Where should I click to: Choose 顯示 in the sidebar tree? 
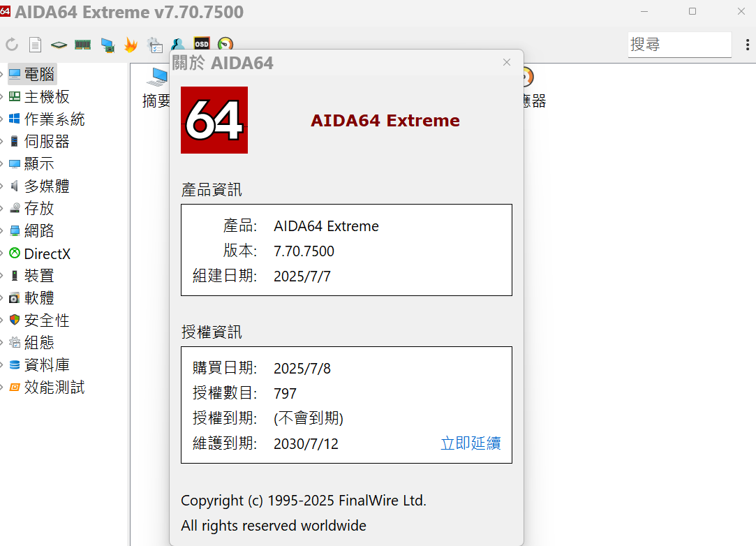click(32, 163)
